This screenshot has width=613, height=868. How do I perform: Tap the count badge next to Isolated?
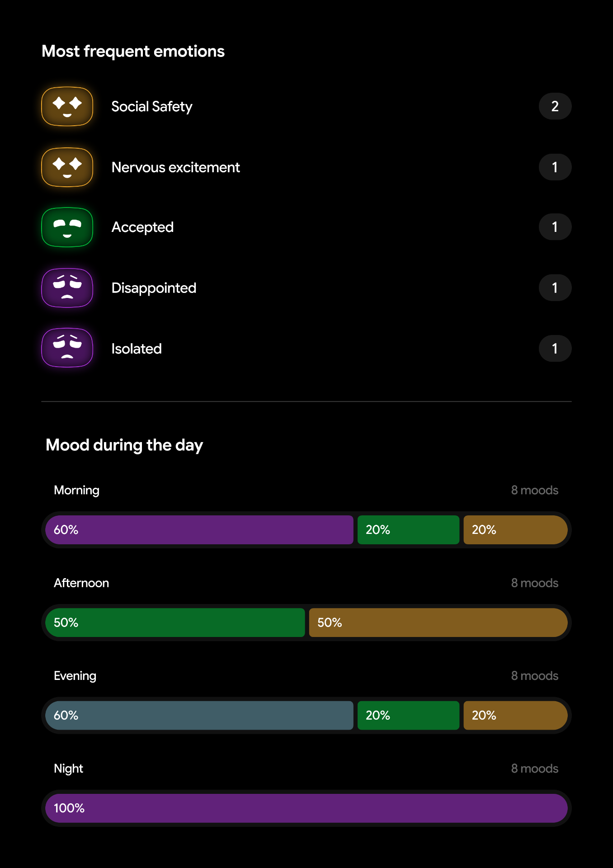pos(555,348)
